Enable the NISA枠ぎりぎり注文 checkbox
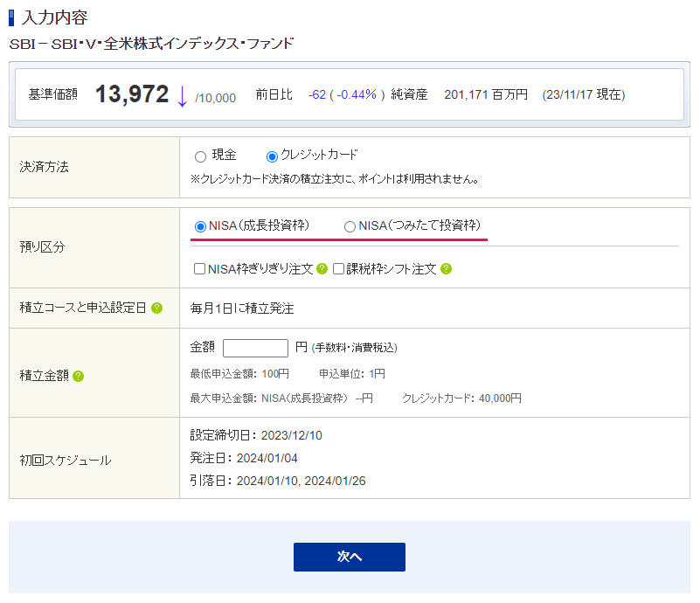Viewport: 700px width, 603px height. [x=200, y=269]
